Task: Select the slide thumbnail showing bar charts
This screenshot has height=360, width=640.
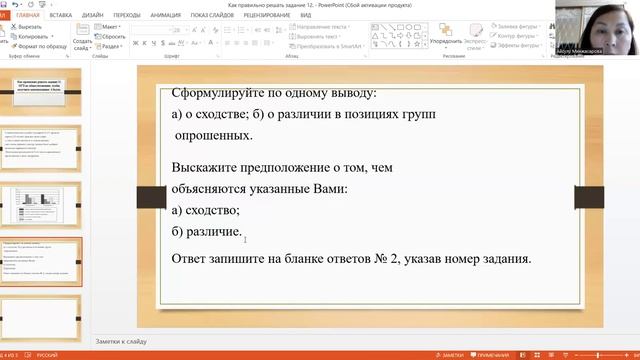Action: tap(40, 205)
